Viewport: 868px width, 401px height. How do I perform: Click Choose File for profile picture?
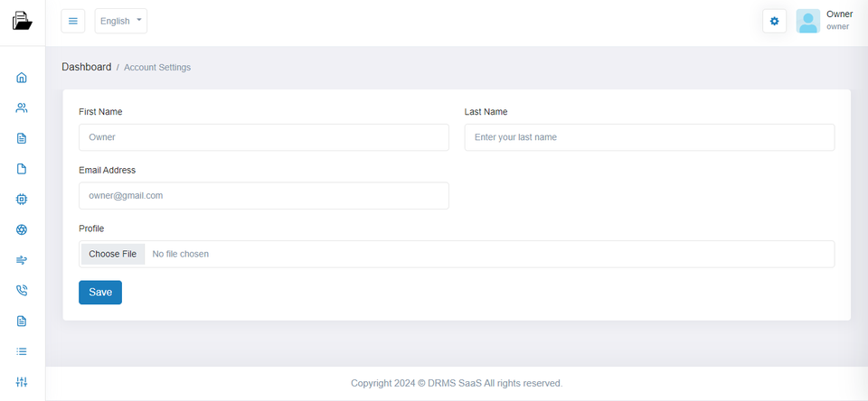pyautogui.click(x=113, y=254)
